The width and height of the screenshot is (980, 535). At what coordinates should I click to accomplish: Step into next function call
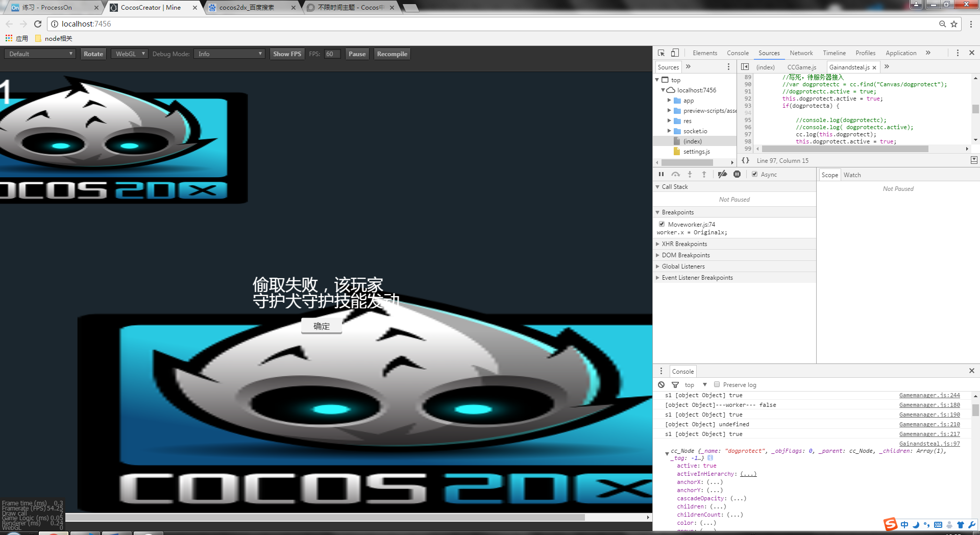pyautogui.click(x=690, y=175)
